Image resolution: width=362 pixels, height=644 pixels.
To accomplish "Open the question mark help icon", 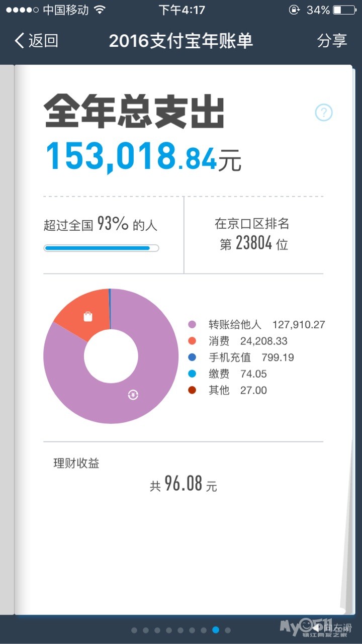I will 324,113.
